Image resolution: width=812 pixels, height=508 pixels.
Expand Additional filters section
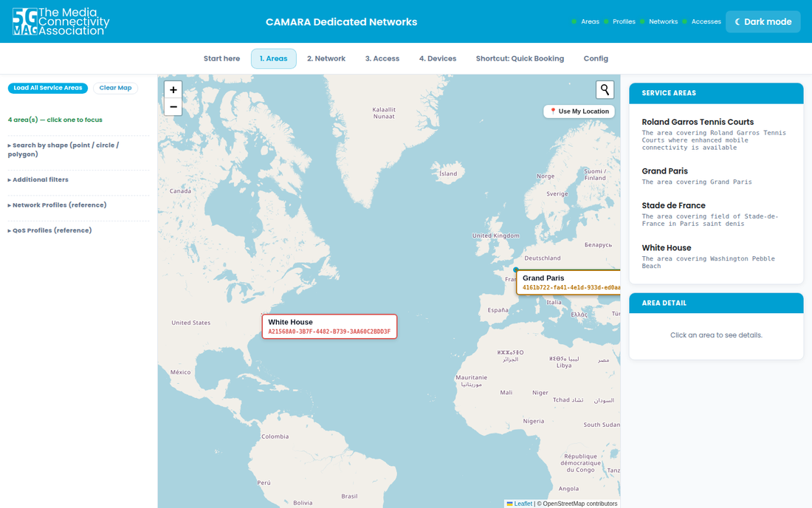tap(78, 179)
